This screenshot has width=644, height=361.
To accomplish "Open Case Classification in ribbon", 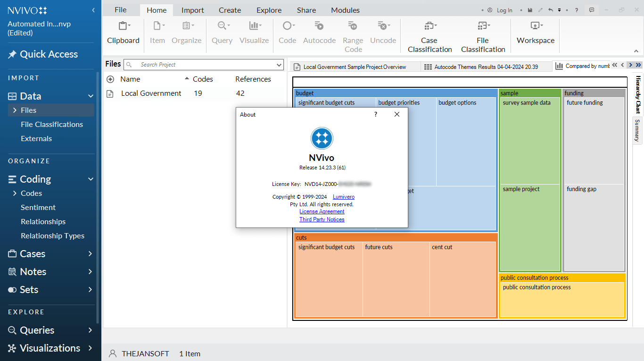I will [x=429, y=36].
